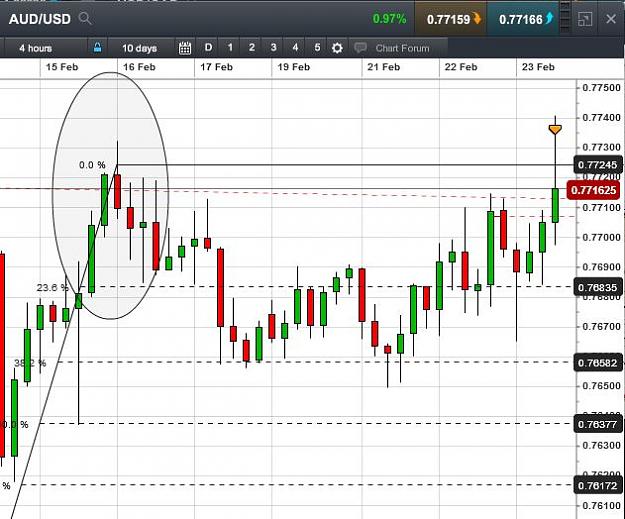Select chart preset 2
Viewport: 625px width, 519px height.
coord(252,48)
